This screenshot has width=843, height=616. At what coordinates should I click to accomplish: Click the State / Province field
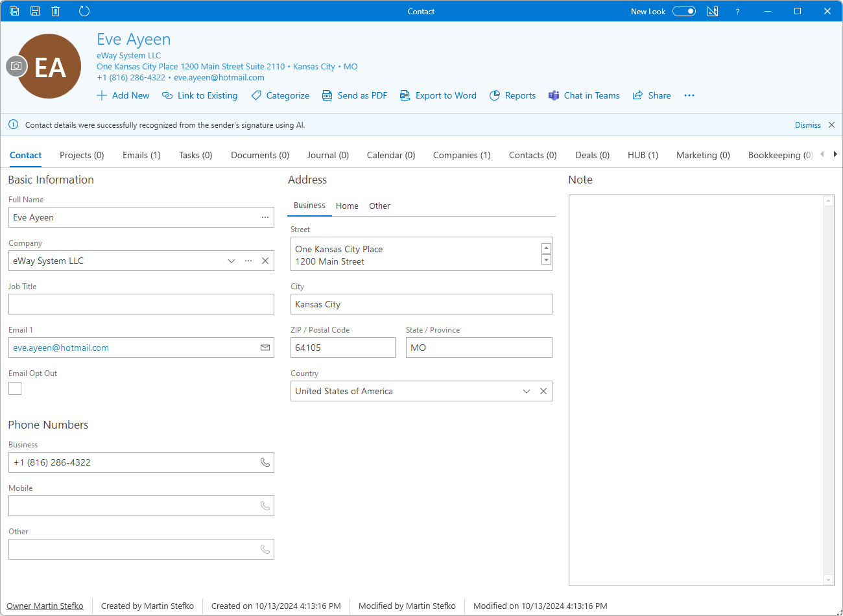coord(479,348)
